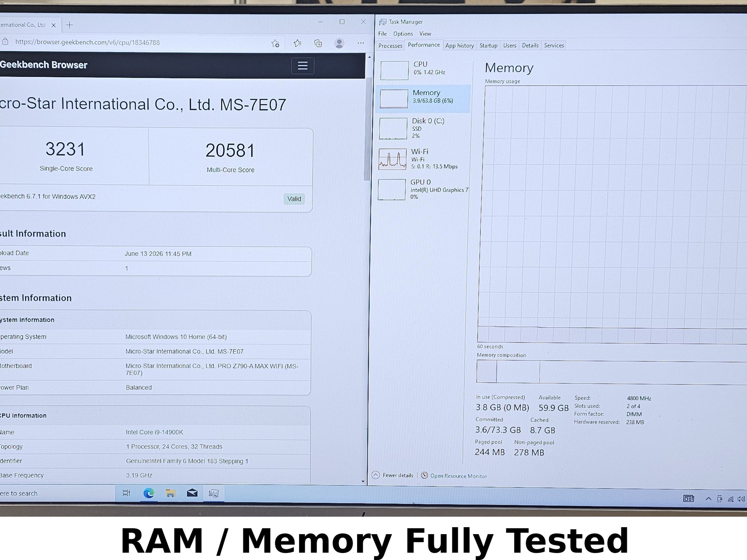Click the 2 of 4 slots used value
This screenshot has width=747, height=560.
coord(634,406)
